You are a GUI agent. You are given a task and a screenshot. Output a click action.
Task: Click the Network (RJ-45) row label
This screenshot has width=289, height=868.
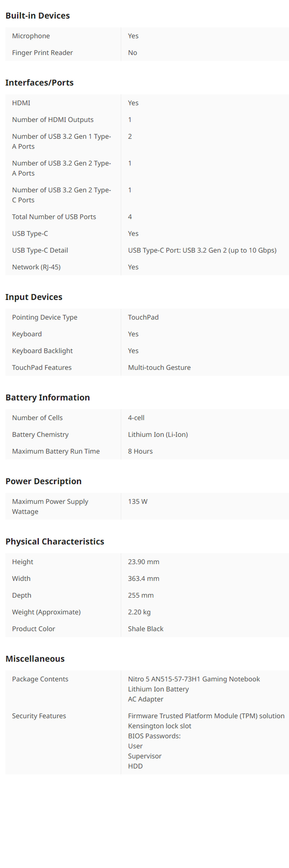click(x=36, y=267)
